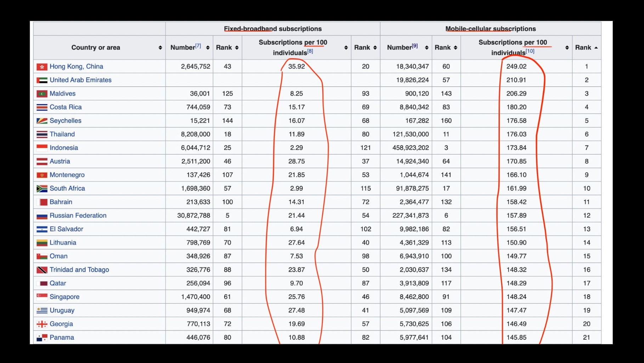The width and height of the screenshot is (644, 363).
Task: Toggle the final Rank column sort arrow
Action: coord(596,48)
